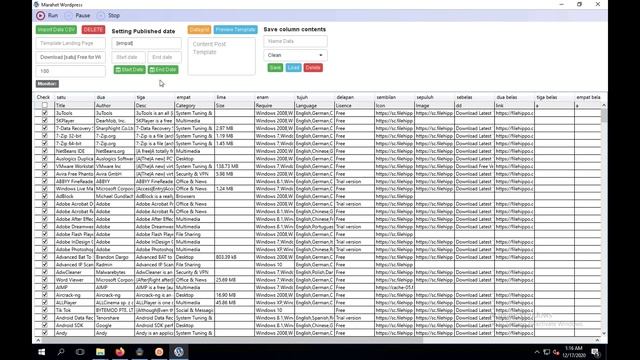Image resolution: width=640 pixels, height=360 pixels.
Task: Uncheck the Word Viewer row checkbox
Action: coord(45,280)
